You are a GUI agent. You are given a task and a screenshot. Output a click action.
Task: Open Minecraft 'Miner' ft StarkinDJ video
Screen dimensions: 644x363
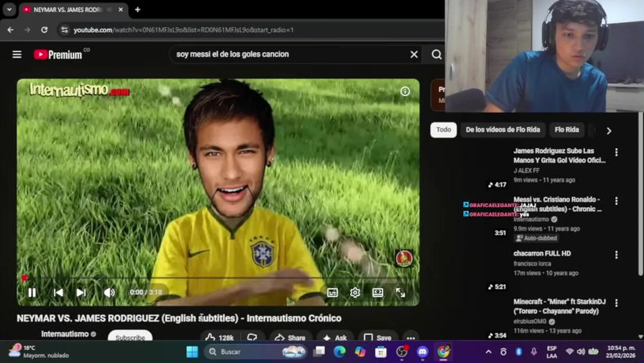[559, 306]
